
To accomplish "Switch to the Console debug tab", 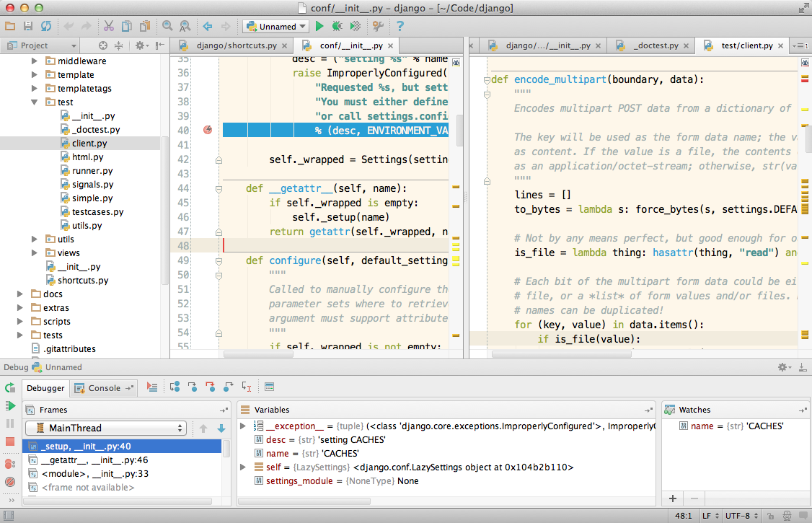I will click(x=104, y=388).
